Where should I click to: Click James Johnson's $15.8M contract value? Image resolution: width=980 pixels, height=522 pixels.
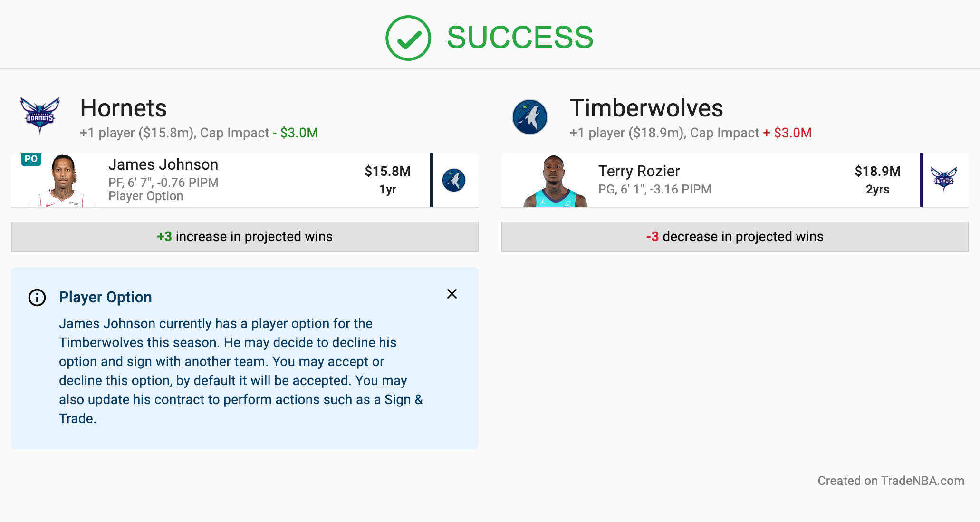pyautogui.click(x=388, y=171)
